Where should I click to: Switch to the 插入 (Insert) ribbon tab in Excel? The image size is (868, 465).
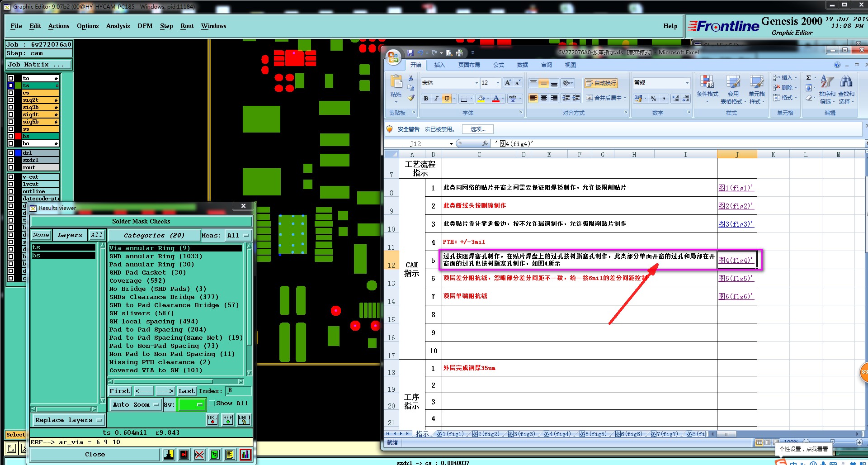click(439, 65)
